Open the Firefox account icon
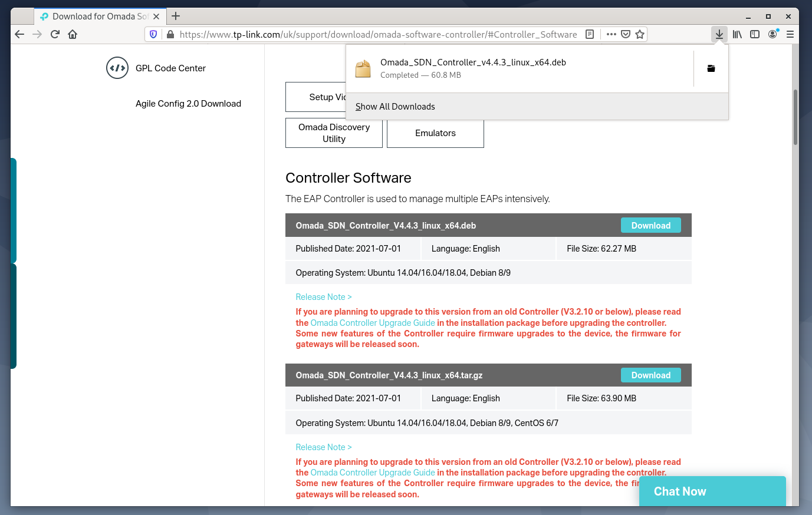The height and width of the screenshot is (515, 812). coord(772,34)
